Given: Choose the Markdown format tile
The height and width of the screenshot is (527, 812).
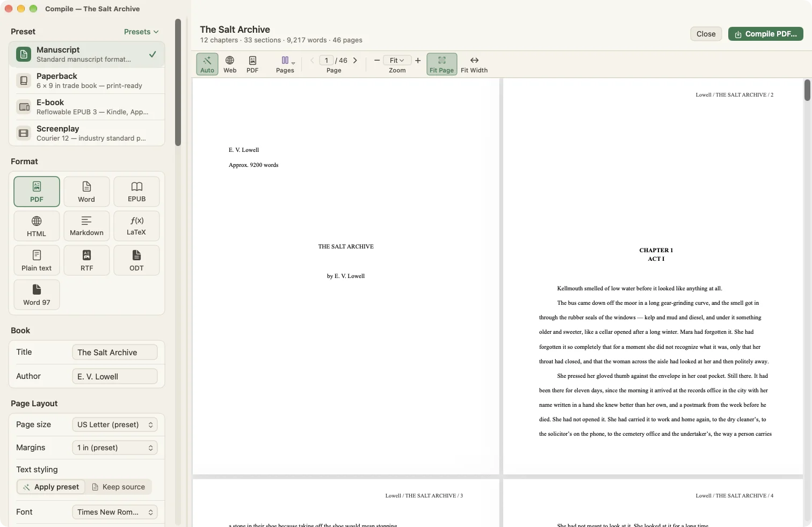Looking at the screenshot, I should coord(86,226).
